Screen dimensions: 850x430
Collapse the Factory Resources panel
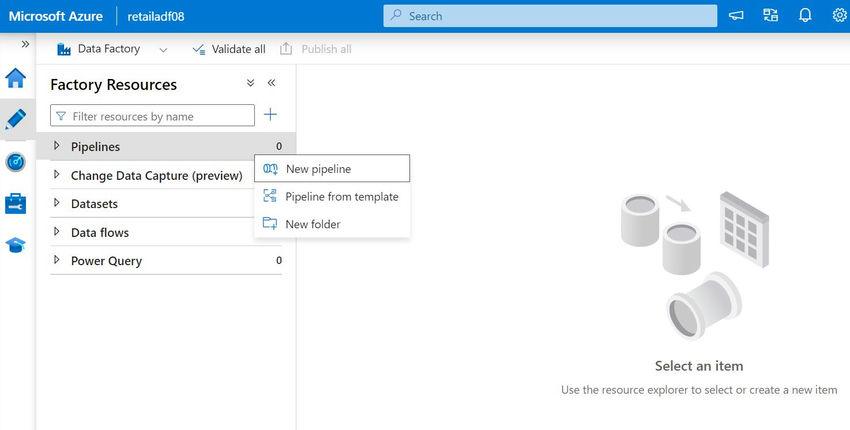point(271,82)
